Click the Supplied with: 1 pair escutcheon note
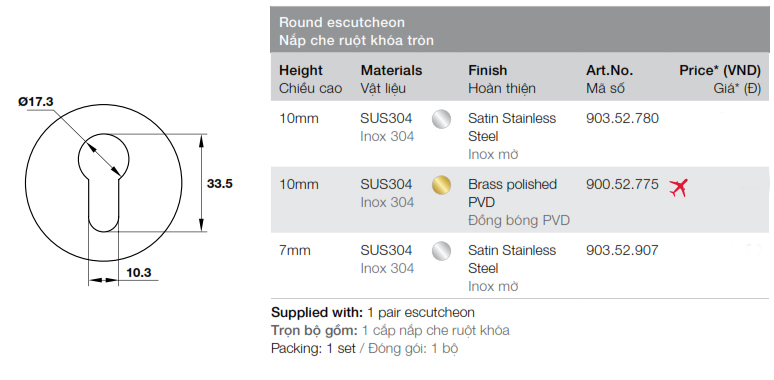Image resolution: width=774 pixels, height=380 pixels. click(373, 312)
